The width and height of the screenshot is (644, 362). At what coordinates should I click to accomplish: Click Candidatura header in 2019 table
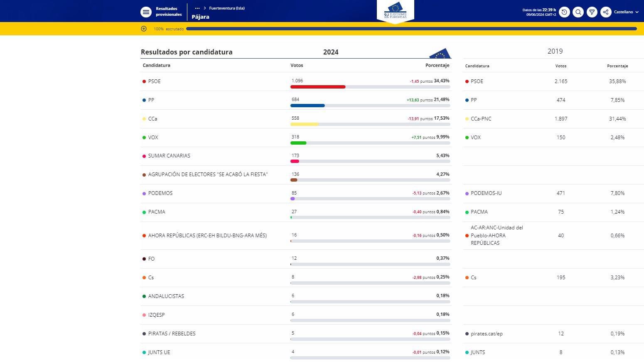[477, 66]
